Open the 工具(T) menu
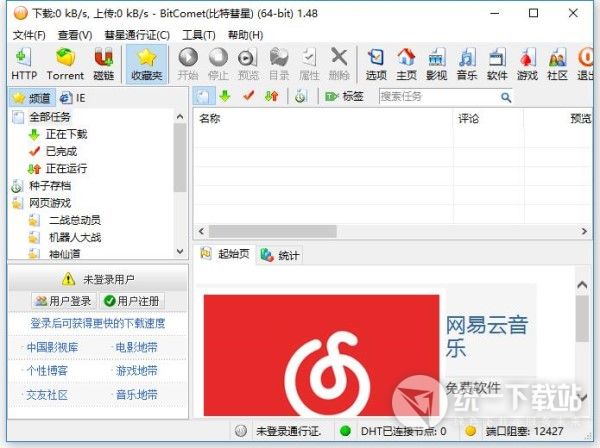The width and height of the screenshot is (600, 448). point(198,35)
